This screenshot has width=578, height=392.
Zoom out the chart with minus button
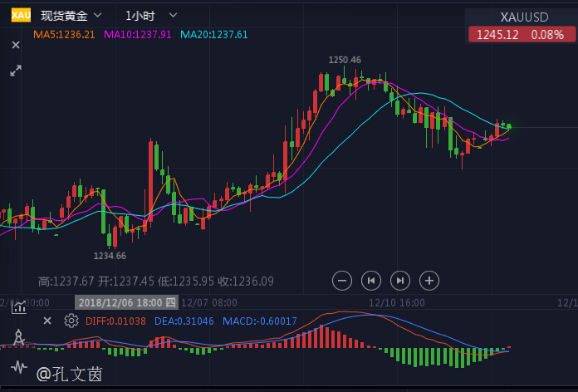[342, 280]
